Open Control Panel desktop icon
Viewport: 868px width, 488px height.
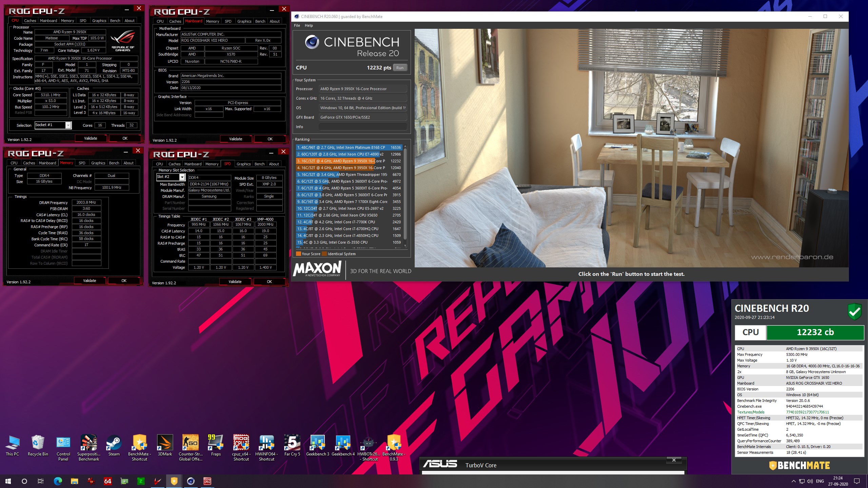point(63,448)
